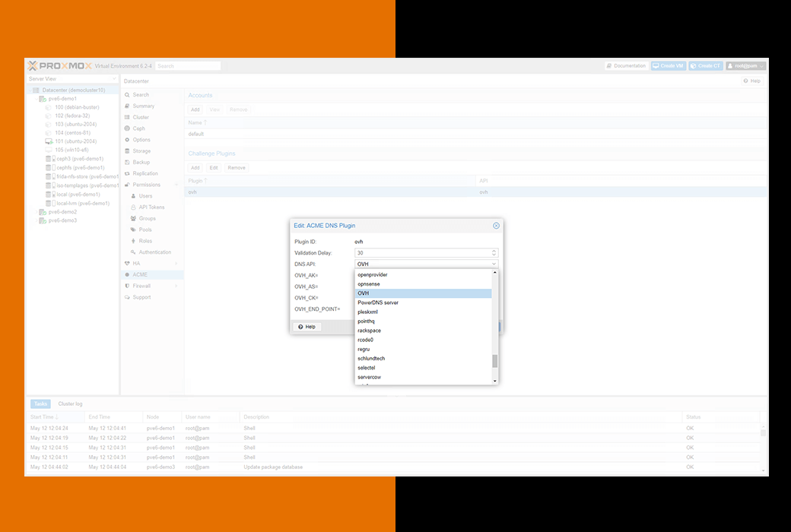791x532 pixels.
Task: Choose schlundtech from DNS API list
Action: (x=423, y=359)
